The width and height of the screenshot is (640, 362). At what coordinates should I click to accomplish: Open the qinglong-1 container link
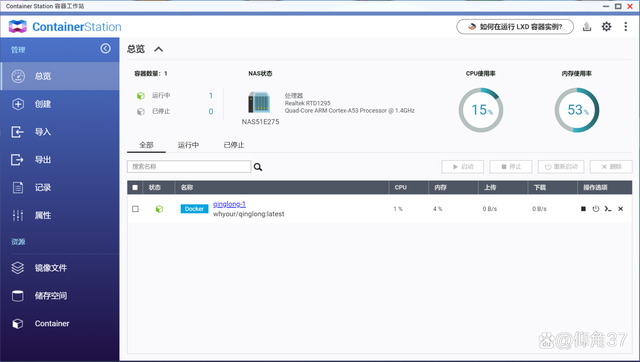(x=229, y=204)
